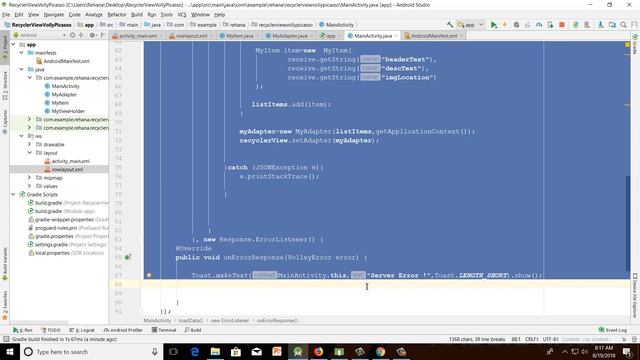Click the Search Everywhere magnifier icon
This screenshot has width=640, height=360.
tap(623, 24)
